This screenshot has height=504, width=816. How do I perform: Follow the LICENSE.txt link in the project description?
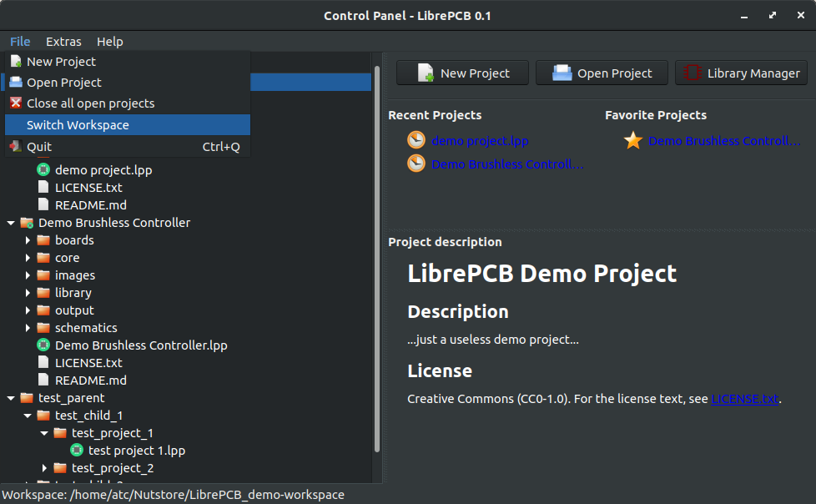(x=745, y=399)
